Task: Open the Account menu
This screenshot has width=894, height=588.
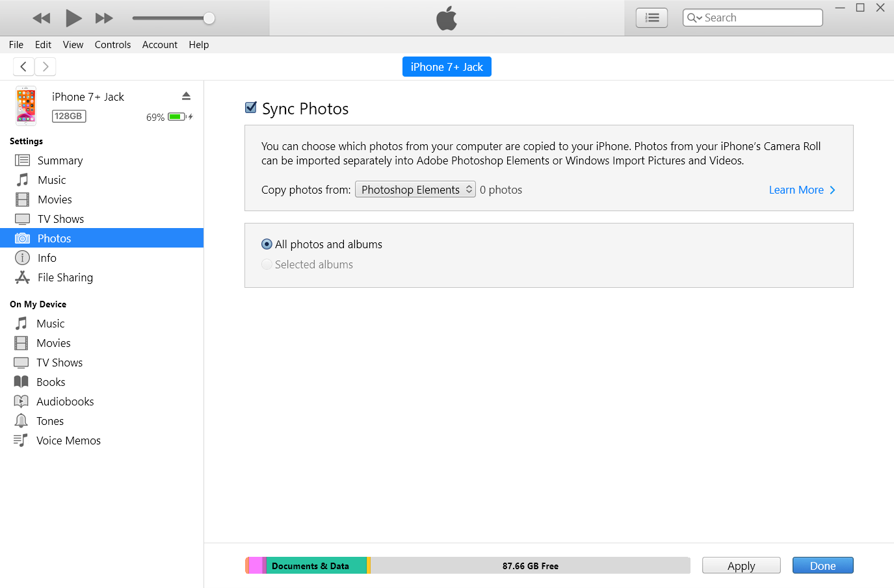Action: pos(159,45)
